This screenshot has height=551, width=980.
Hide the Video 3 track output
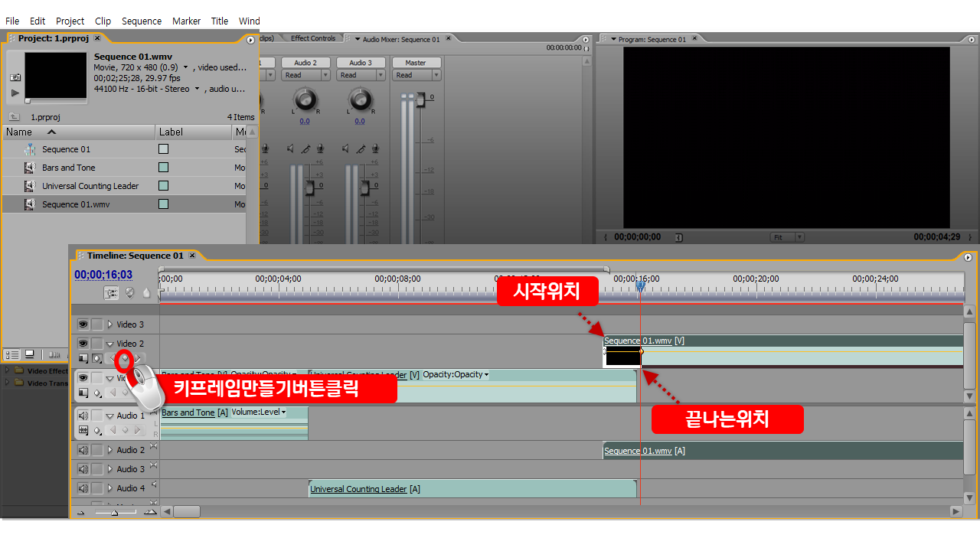pyautogui.click(x=83, y=324)
